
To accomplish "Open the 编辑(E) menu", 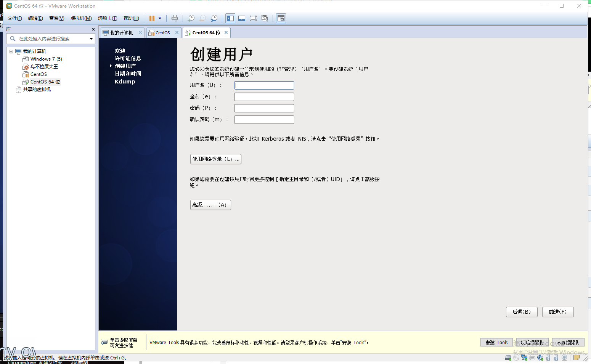I will (x=35, y=18).
